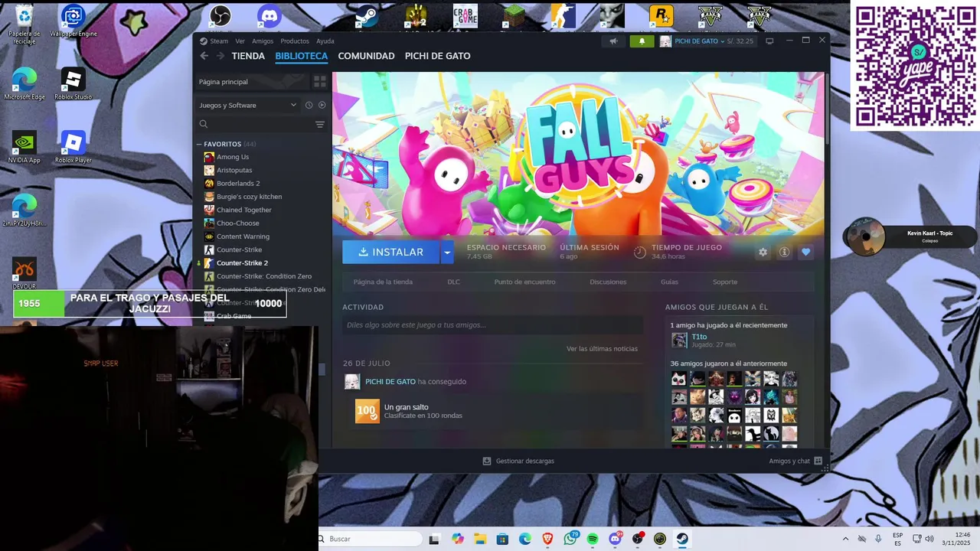Open the Discord desktop shortcut
This screenshot has width=980, height=551.
tap(269, 15)
